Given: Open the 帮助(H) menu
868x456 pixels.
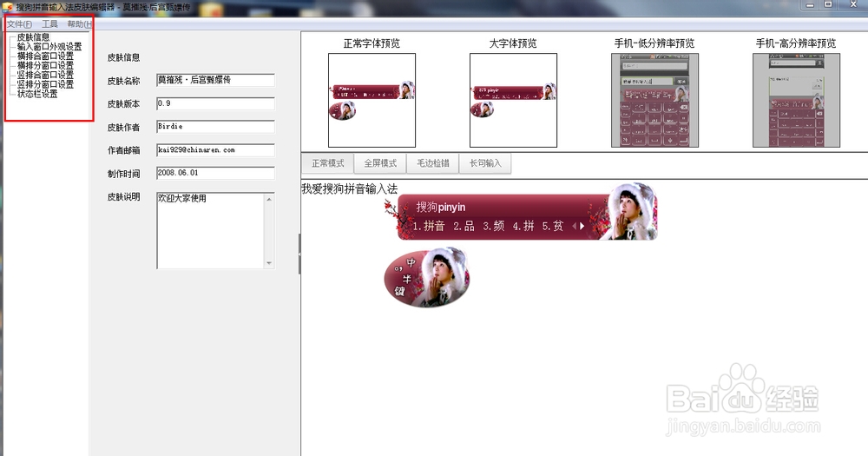Looking at the screenshot, I should (x=79, y=23).
